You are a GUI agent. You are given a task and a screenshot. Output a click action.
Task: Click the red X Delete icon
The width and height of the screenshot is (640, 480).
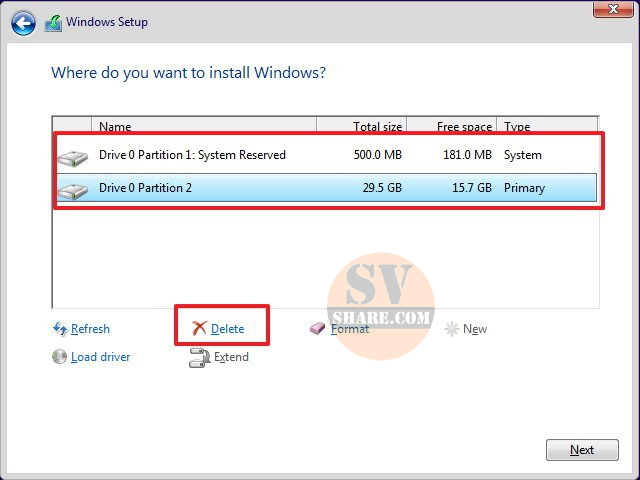tap(199, 328)
